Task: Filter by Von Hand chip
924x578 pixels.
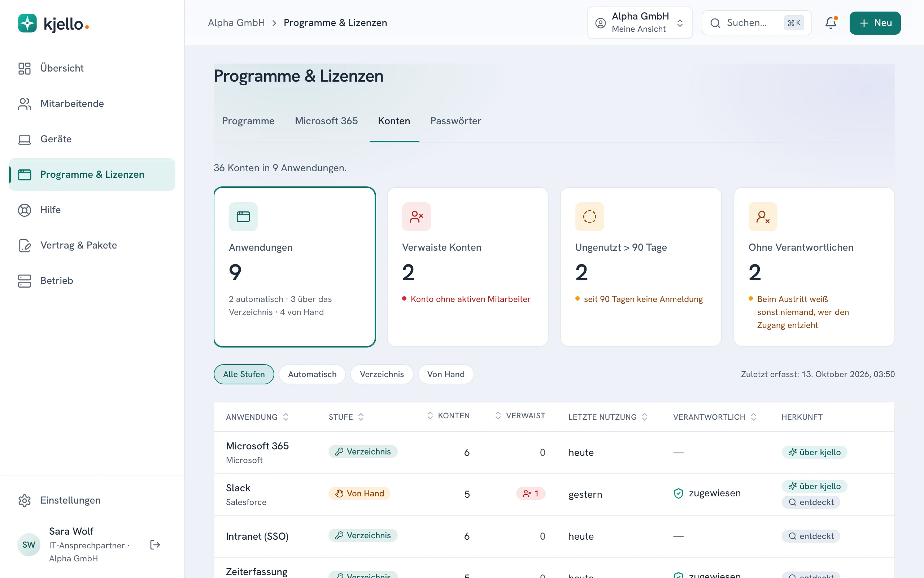Action: tap(446, 374)
